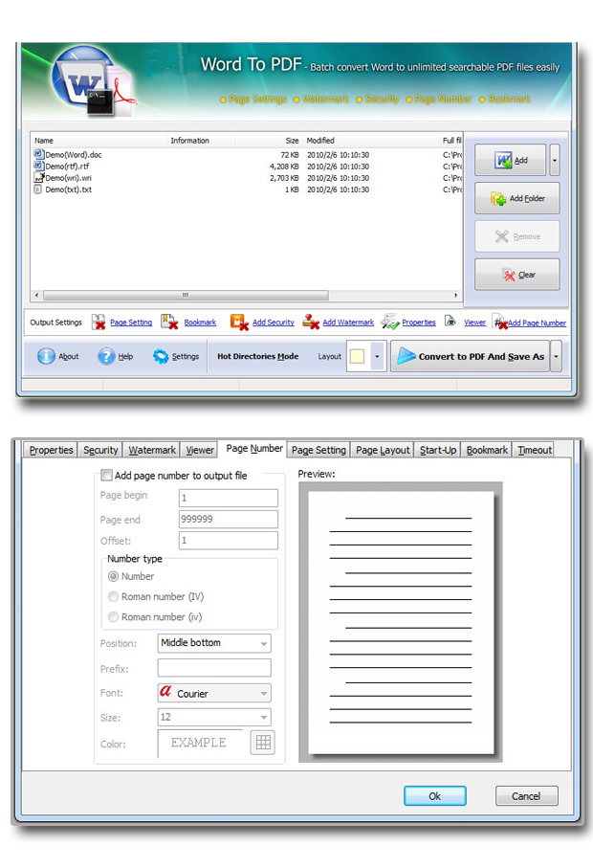The width and height of the screenshot is (593, 868).
Task: Click the Demo(txt).txt file icon
Action: [x=38, y=189]
